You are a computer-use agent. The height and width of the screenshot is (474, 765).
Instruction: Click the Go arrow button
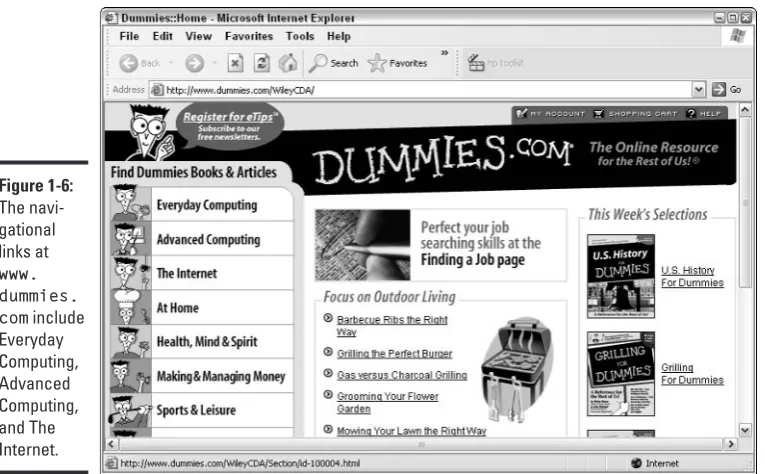click(719, 90)
